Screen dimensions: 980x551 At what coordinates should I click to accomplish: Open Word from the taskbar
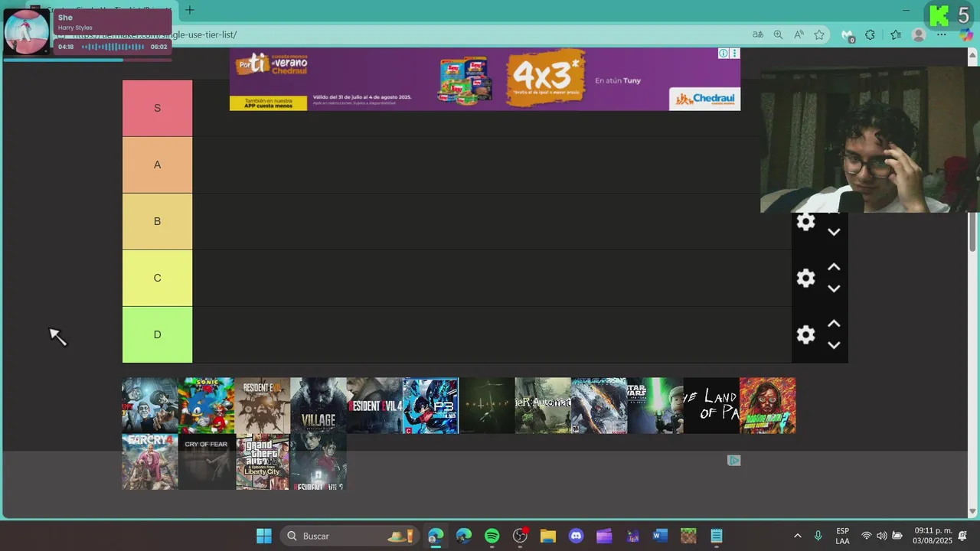660,536
